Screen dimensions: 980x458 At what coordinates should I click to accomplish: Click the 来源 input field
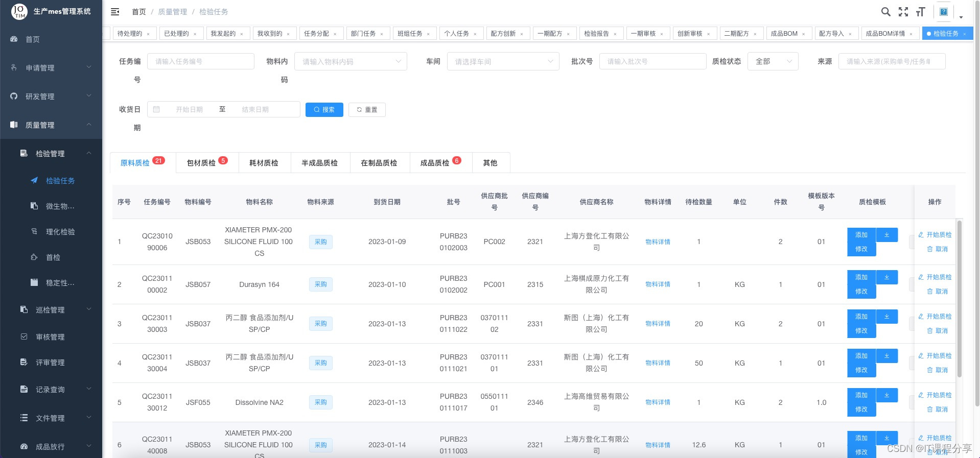892,61
